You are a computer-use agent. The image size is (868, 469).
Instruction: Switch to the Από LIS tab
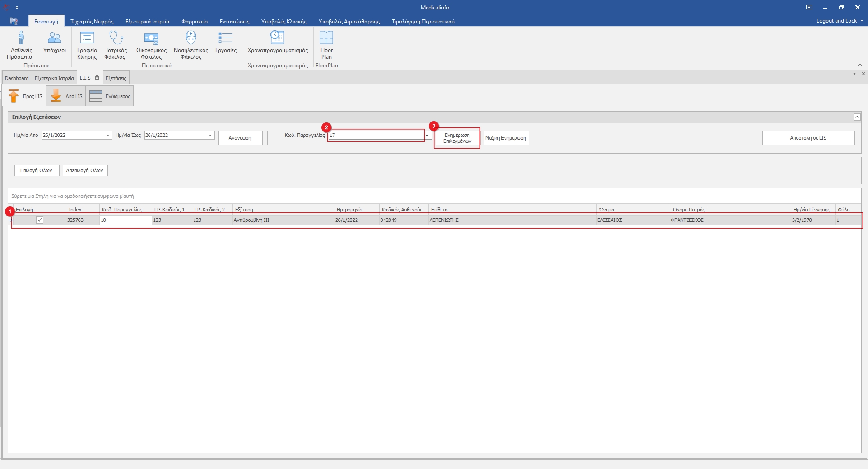click(66, 96)
